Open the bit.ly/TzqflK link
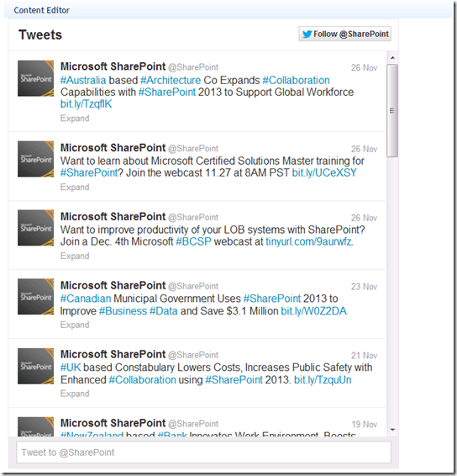This screenshot has height=476, width=457. pyautogui.click(x=86, y=103)
